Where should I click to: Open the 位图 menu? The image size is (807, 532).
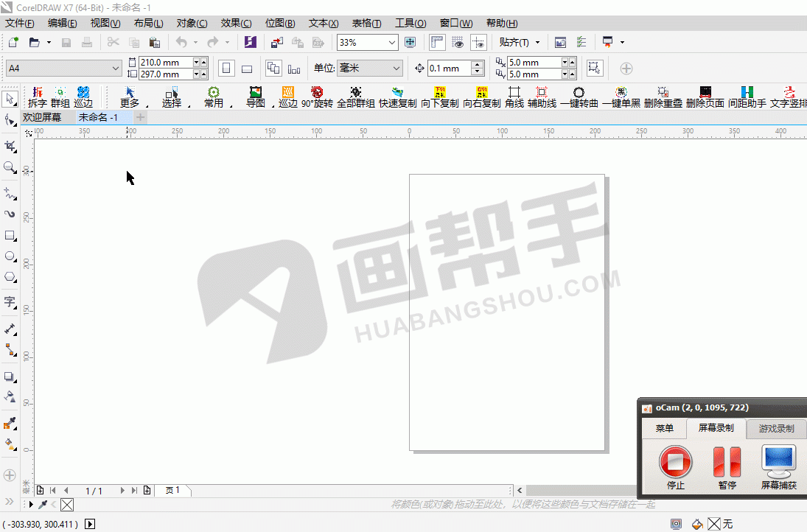click(x=280, y=23)
